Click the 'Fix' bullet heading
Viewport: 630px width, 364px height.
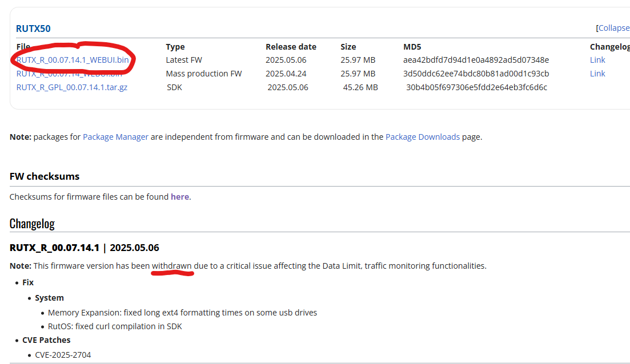(28, 282)
